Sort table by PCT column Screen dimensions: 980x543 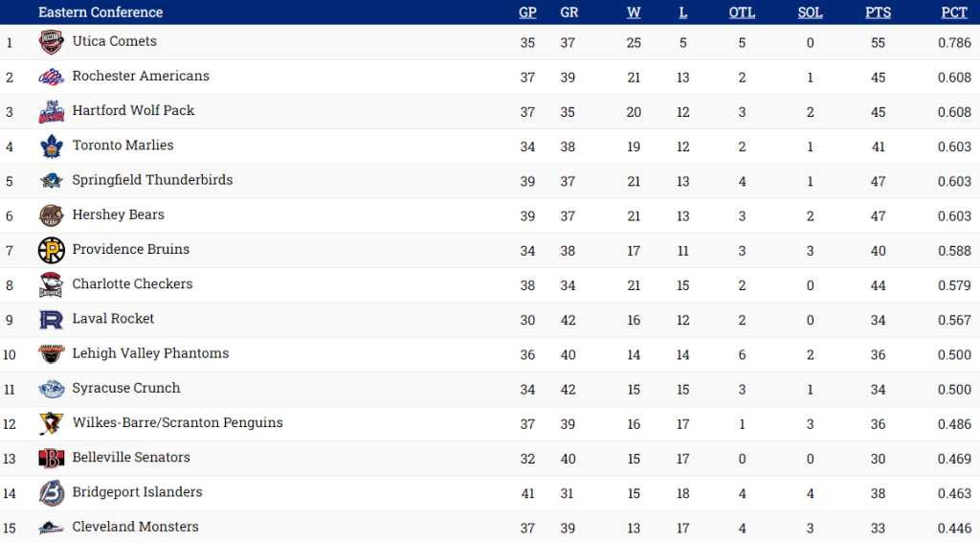coord(954,12)
